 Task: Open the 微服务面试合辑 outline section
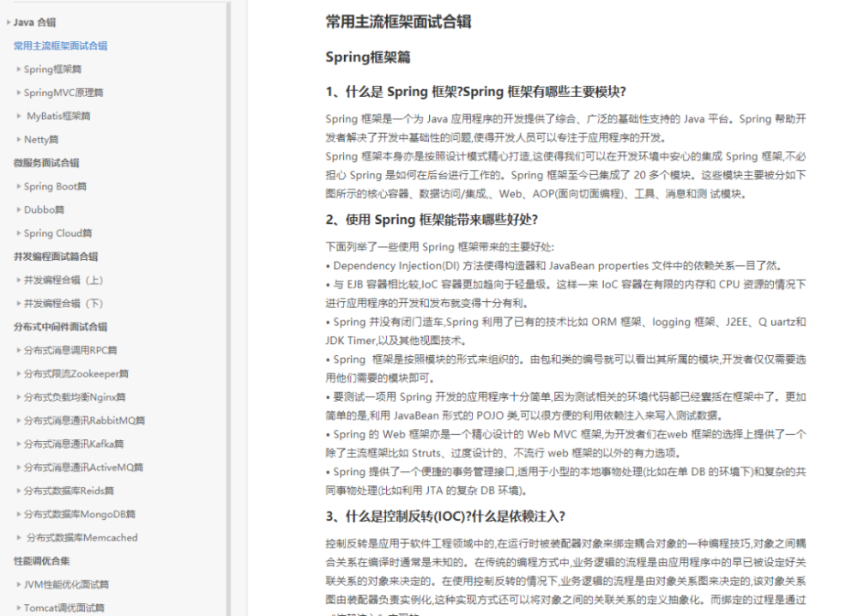click(46, 163)
